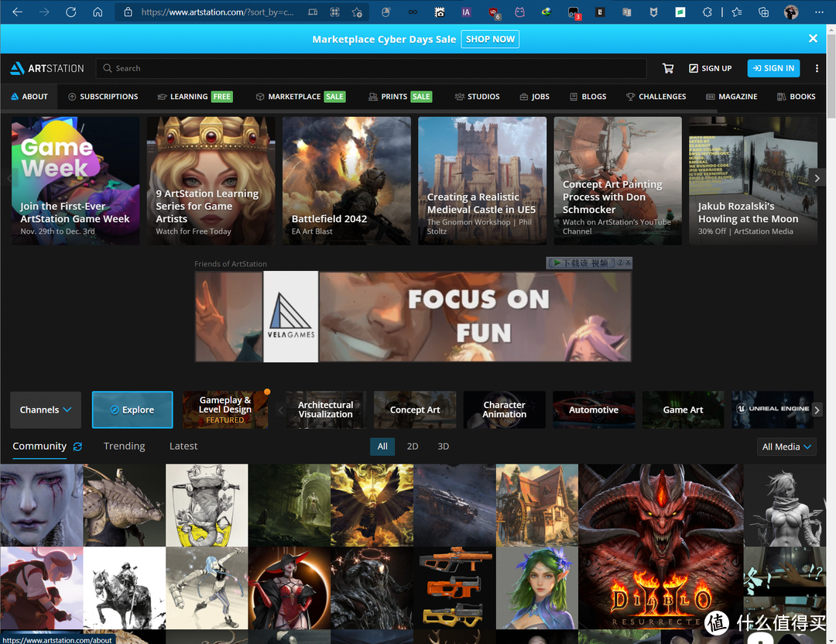836x644 pixels.
Task: Click the Sign In button
Action: click(x=773, y=68)
